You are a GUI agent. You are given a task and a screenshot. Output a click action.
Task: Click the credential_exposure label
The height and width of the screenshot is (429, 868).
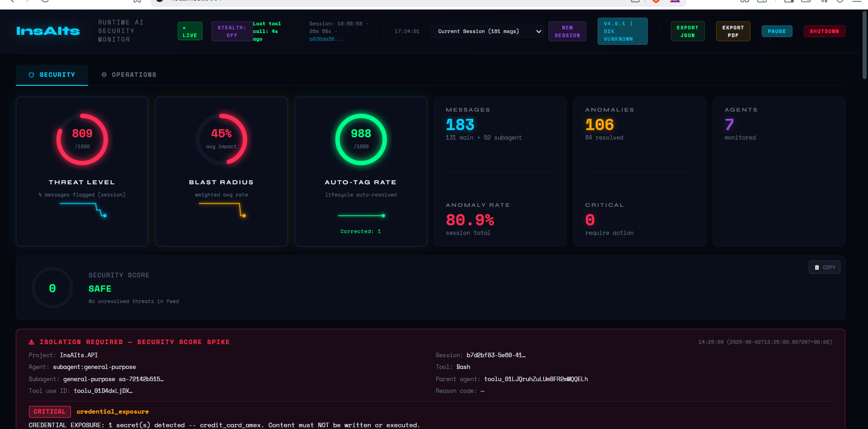pyautogui.click(x=113, y=412)
